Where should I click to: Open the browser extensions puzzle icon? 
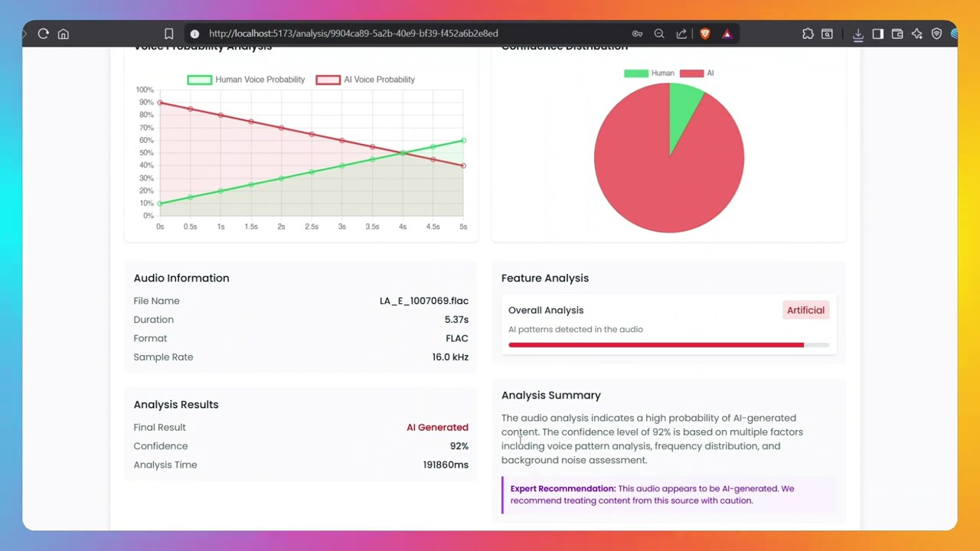pyautogui.click(x=808, y=34)
